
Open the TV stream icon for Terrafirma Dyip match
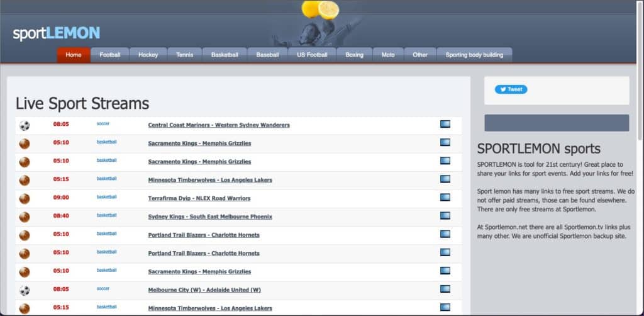[445, 198]
